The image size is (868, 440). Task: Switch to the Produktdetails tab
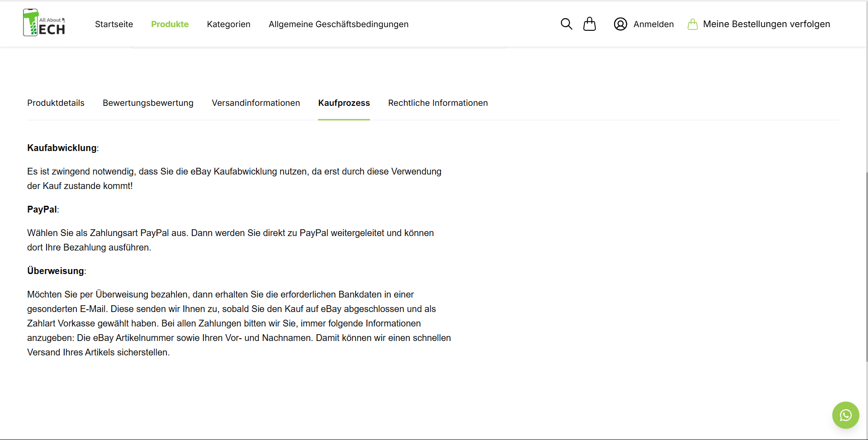[56, 103]
